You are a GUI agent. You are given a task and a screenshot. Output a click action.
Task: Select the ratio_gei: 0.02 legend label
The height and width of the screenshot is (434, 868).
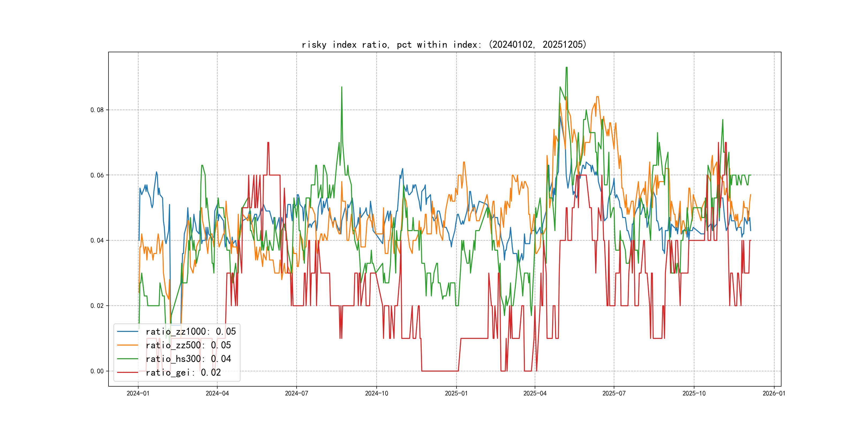(x=183, y=372)
